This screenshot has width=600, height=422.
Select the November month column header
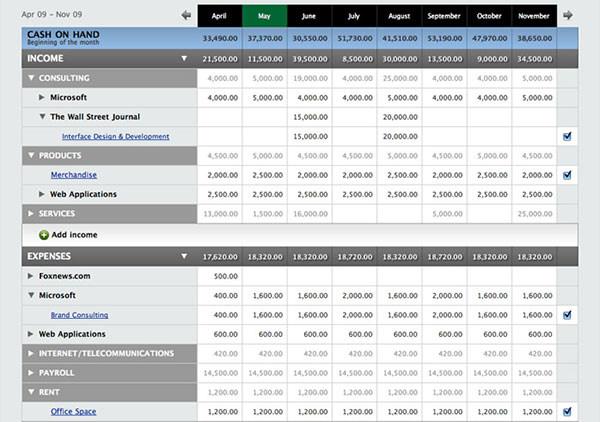pyautogui.click(x=535, y=17)
